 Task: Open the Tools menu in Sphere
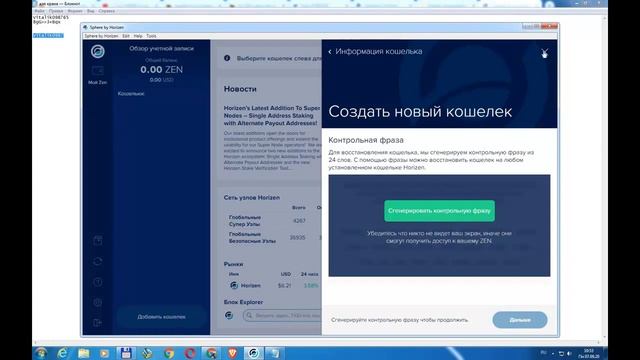tap(151, 36)
